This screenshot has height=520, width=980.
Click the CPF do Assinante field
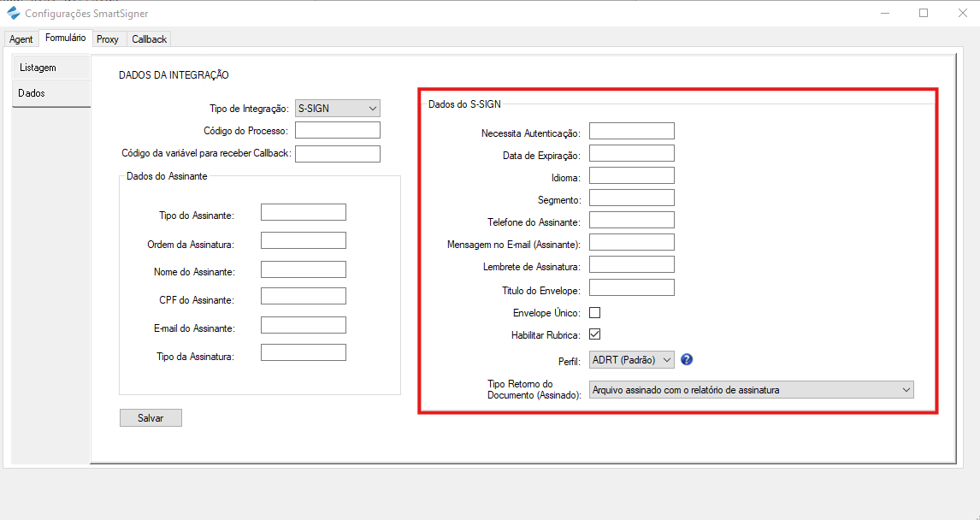[x=303, y=297]
